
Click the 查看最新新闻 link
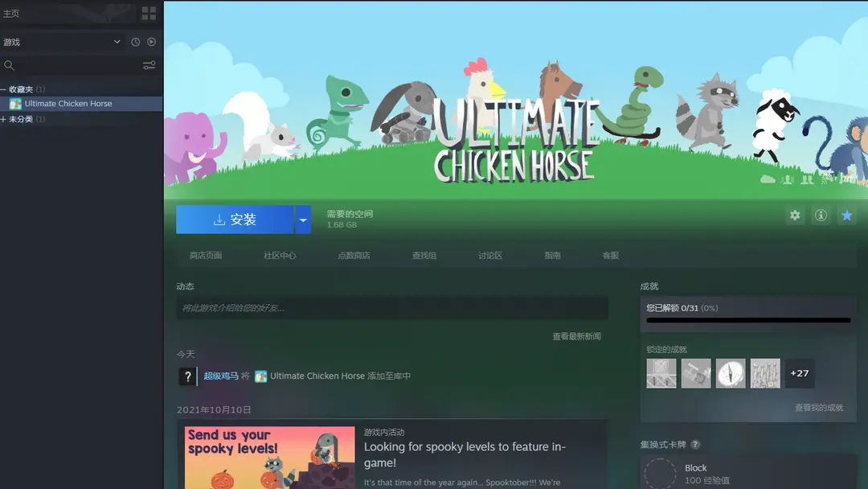[576, 336]
